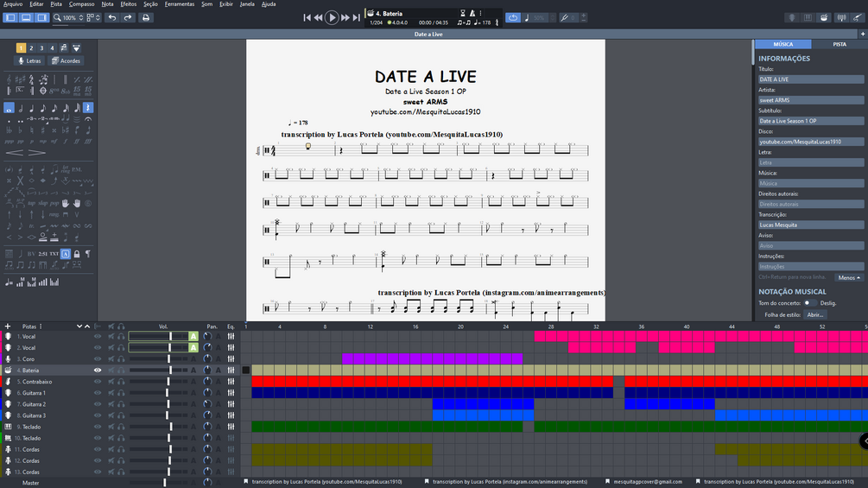
Task: Switch to the PISTA tab
Action: pyautogui.click(x=839, y=44)
